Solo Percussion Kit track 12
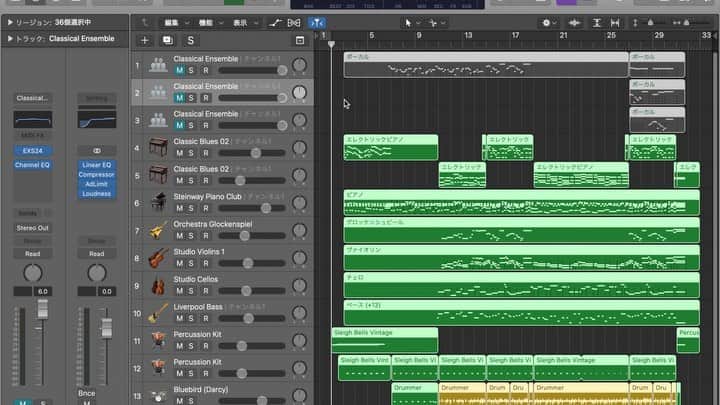The image size is (720, 405). pos(191,374)
